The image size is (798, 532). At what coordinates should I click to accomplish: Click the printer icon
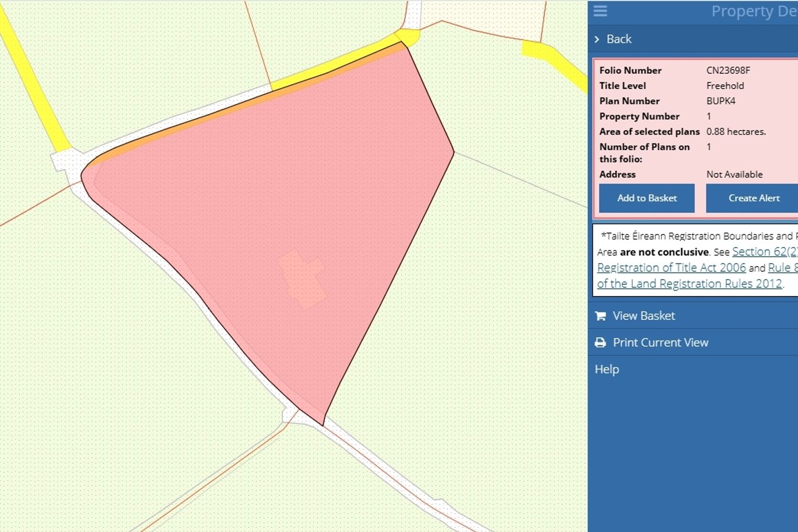[x=600, y=342]
